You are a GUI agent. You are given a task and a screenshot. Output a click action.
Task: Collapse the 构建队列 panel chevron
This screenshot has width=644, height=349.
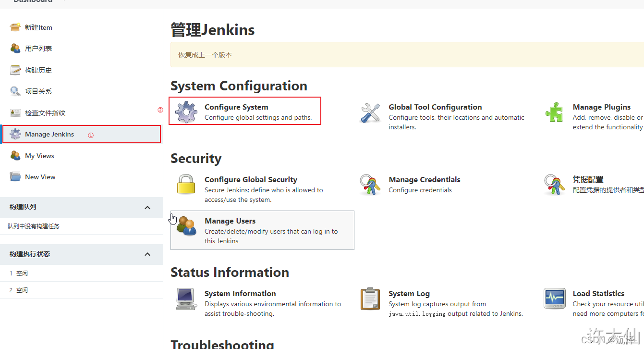pyautogui.click(x=147, y=208)
